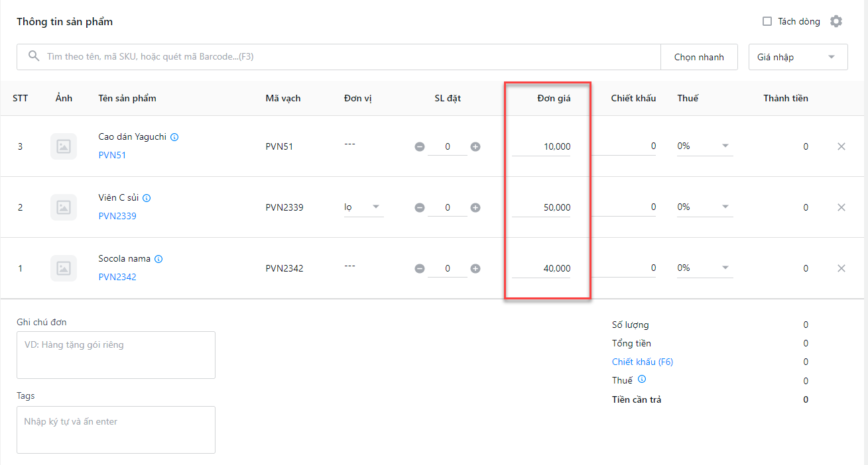Click the Thành tiền column header
Viewport: 868px width, 465px height.
click(x=786, y=98)
